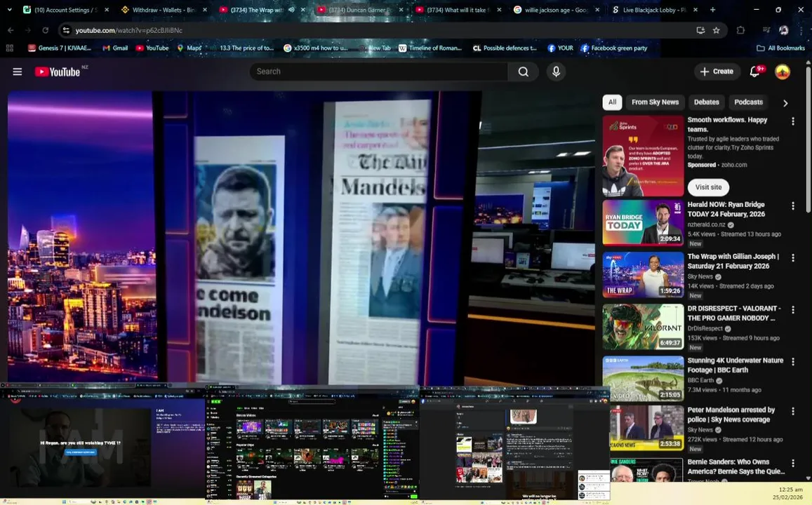812x505 pixels.
Task: Open options for Stunning 4K Underwater video
Action: 792,362
